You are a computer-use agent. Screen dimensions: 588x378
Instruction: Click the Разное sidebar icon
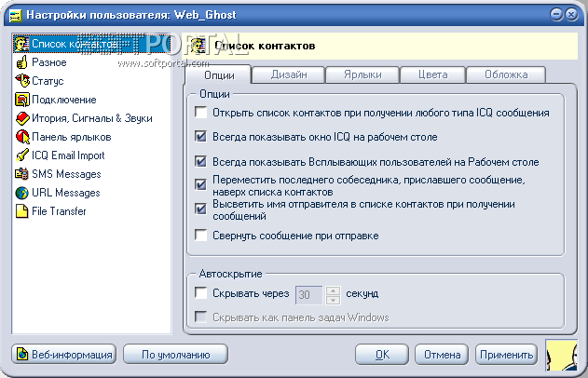click(21, 62)
